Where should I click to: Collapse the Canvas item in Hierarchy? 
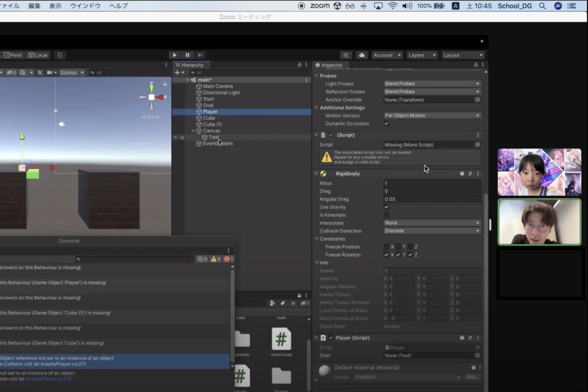pyautogui.click(x=193, y=131)
